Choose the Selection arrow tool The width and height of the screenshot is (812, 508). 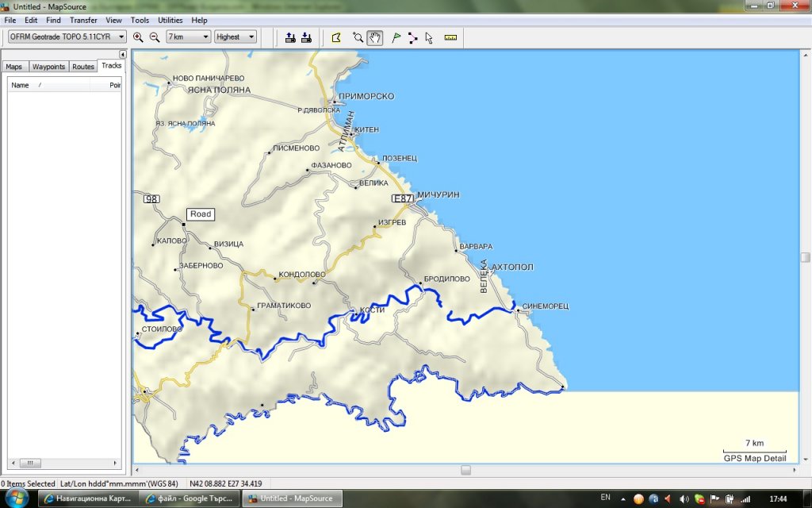coord(429,37)
